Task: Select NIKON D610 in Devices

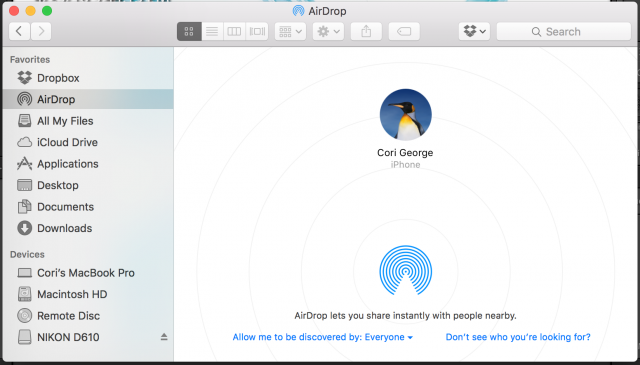Action: tap(88, 337)
